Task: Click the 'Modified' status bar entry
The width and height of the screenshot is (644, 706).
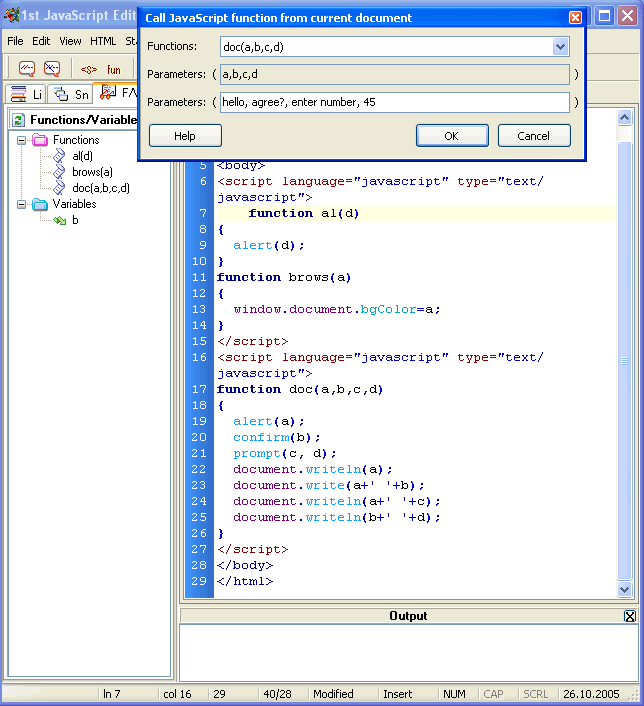Action: (x=333, y=694)
